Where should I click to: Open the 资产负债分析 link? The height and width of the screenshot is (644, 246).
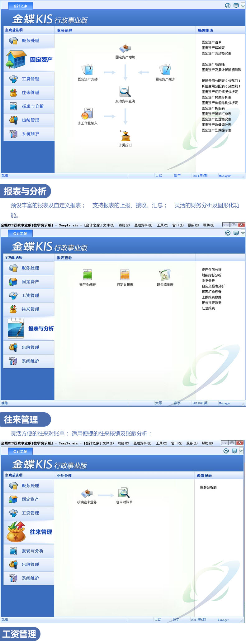point(211,270)
